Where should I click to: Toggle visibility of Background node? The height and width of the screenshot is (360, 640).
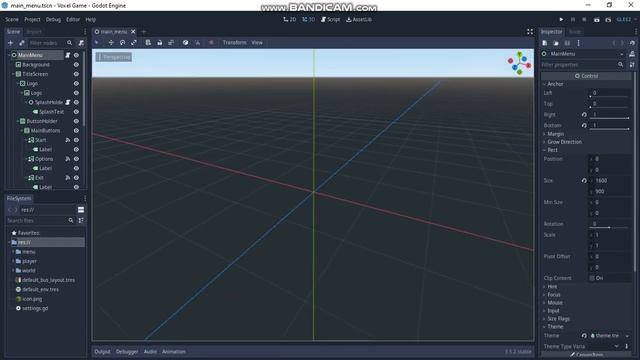click(76, 64)
